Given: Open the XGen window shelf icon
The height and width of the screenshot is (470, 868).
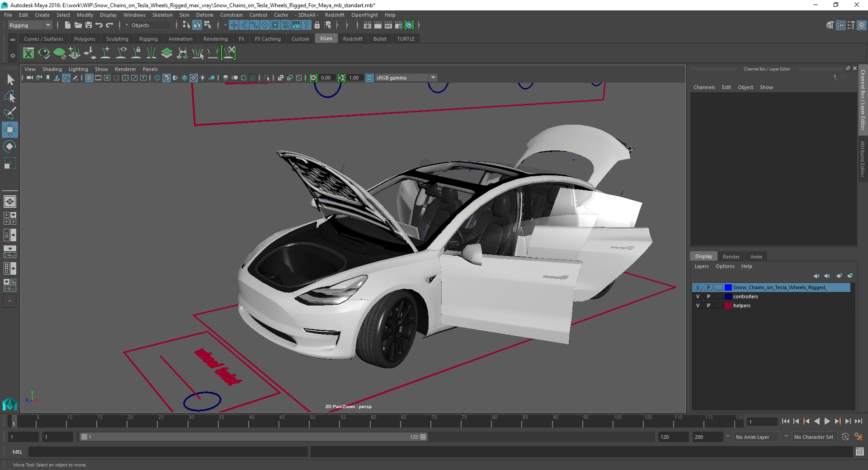Looking at the screenshot, I should tap(28, 53).
